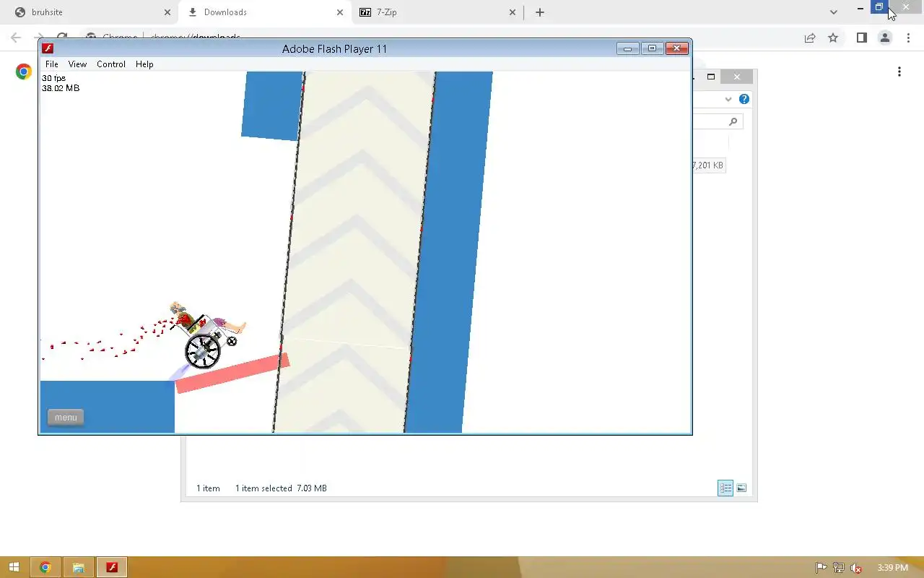Click the share page icon in Chrome
This screenshot has width=924, height=578.
click(x=810, y=38)
